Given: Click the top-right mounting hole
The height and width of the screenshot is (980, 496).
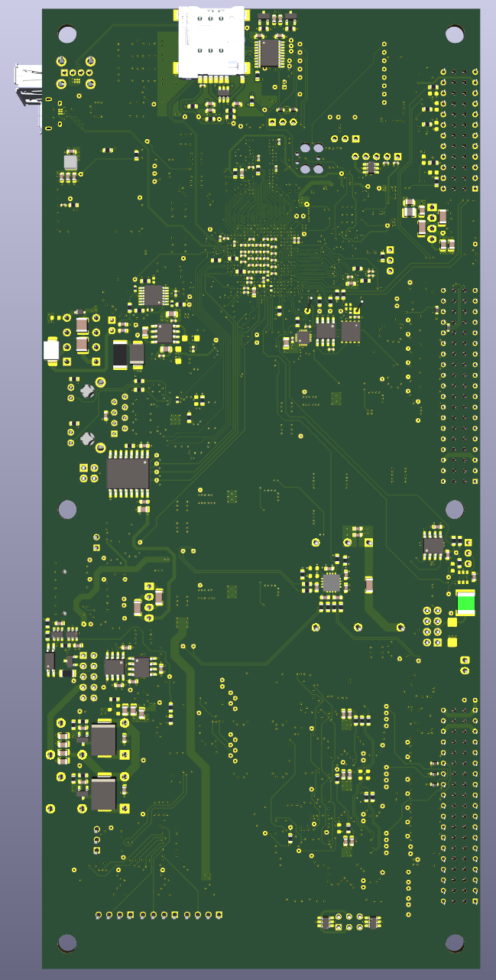Looking at the screenshot, I should 455,34.
